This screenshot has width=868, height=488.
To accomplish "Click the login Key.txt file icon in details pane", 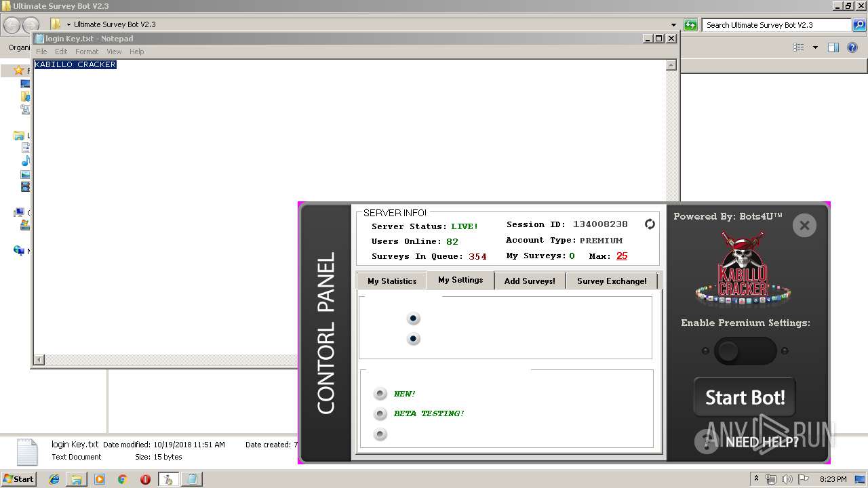I will pyautogui.click(x=26, y=451).
